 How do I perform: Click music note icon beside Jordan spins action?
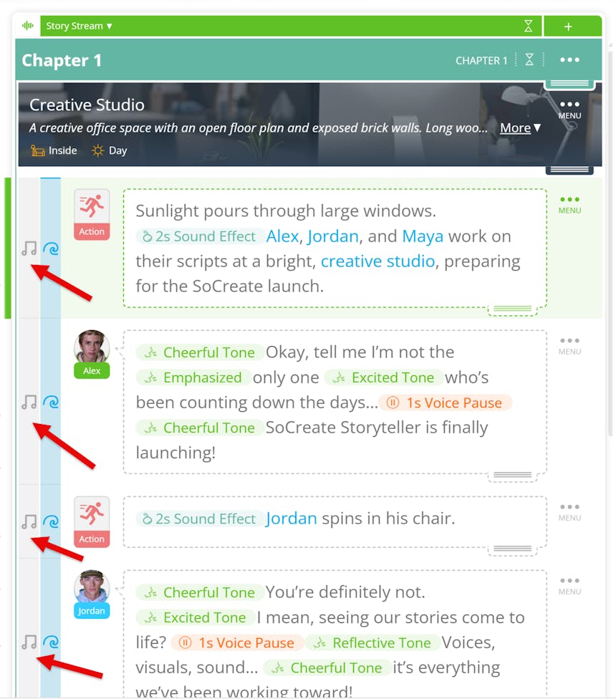(x=29, y=521)
